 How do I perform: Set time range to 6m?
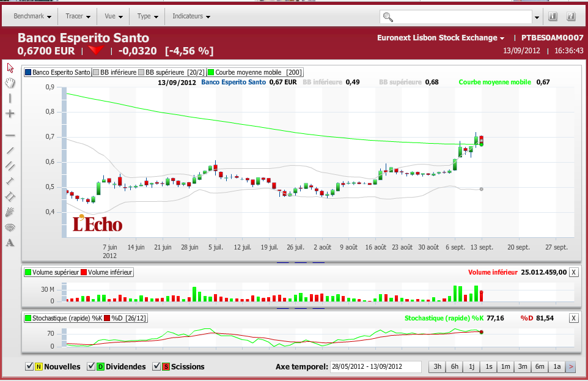pyautogui.click(x=540, y=367)
